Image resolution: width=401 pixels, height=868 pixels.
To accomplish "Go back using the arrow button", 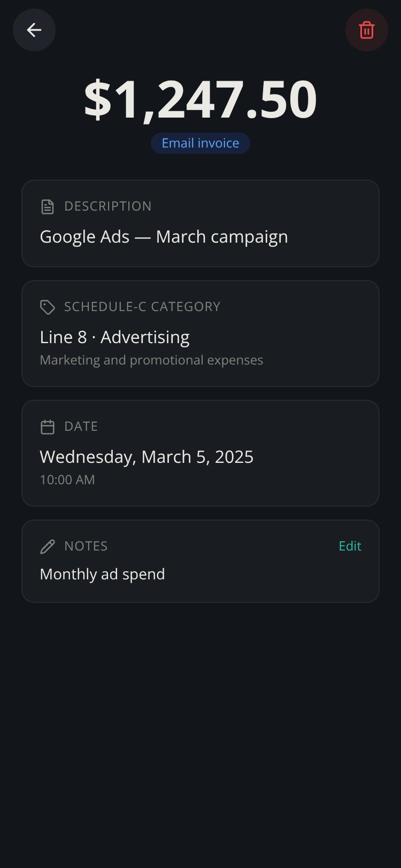I will [x=34, y=30].
